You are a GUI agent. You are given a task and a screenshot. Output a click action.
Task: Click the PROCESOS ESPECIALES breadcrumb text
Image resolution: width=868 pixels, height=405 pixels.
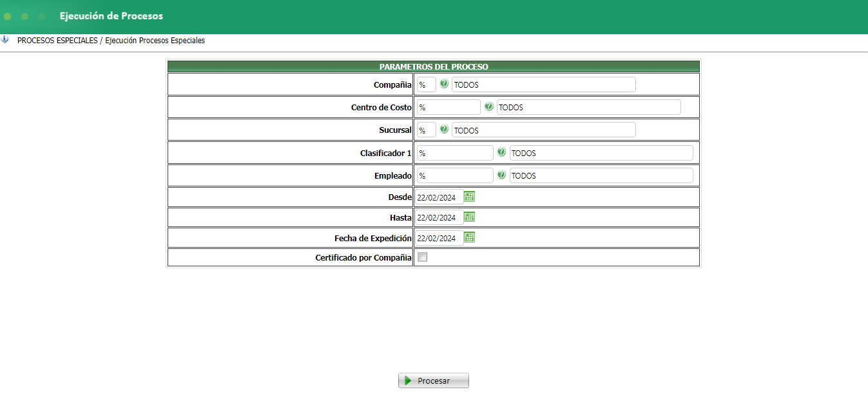[x=57, y=40]
